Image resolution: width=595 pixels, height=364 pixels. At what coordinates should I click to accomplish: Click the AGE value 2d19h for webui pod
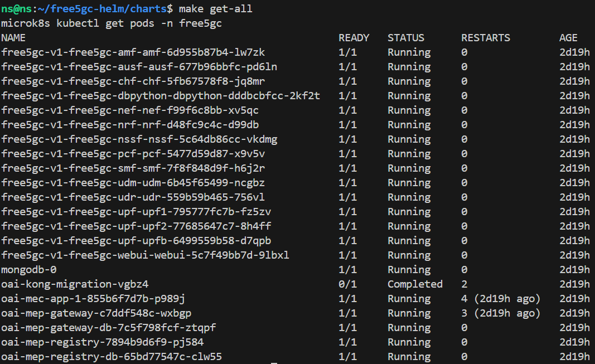click(574, 255)
